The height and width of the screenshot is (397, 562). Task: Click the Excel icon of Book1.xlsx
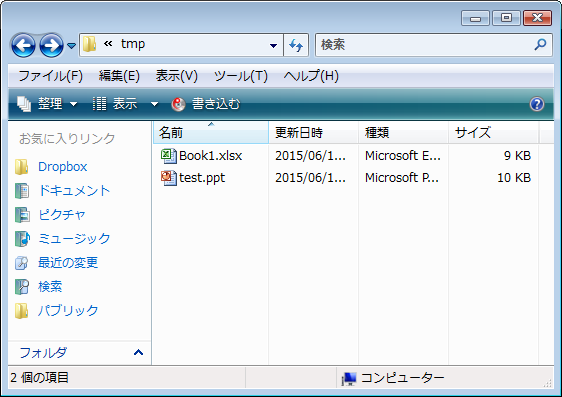point(168,156)
